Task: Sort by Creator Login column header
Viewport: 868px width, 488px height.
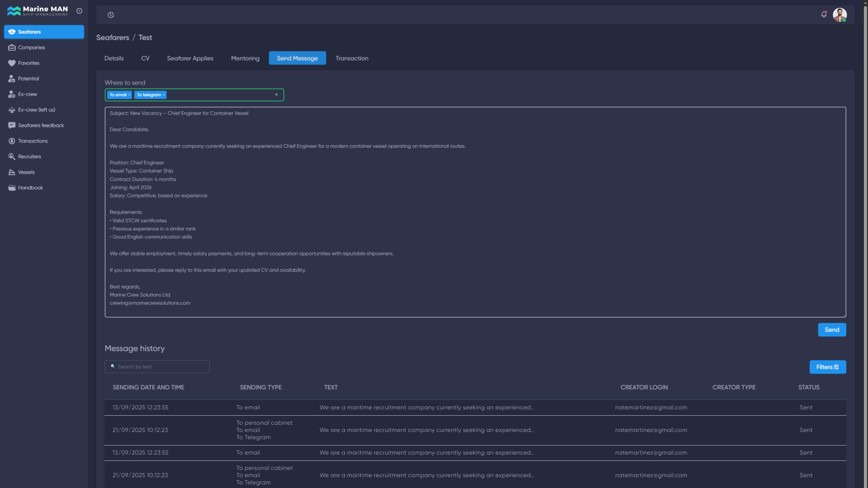Action: tap(644, 387)
